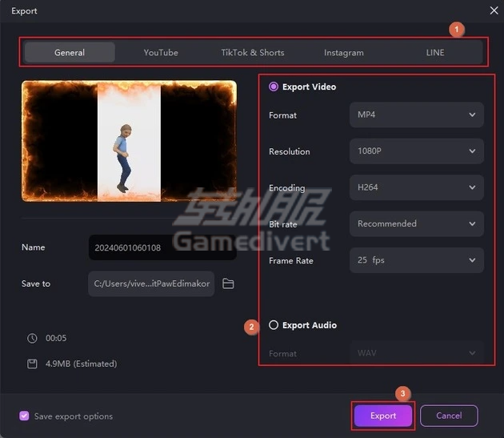504x438 pixels.
Task: Open the Format MP4 dropdown
Action: pos(416,115)
